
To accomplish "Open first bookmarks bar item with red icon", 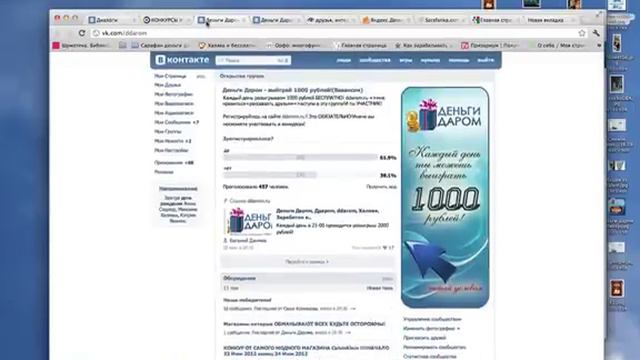I will (80, 46).
